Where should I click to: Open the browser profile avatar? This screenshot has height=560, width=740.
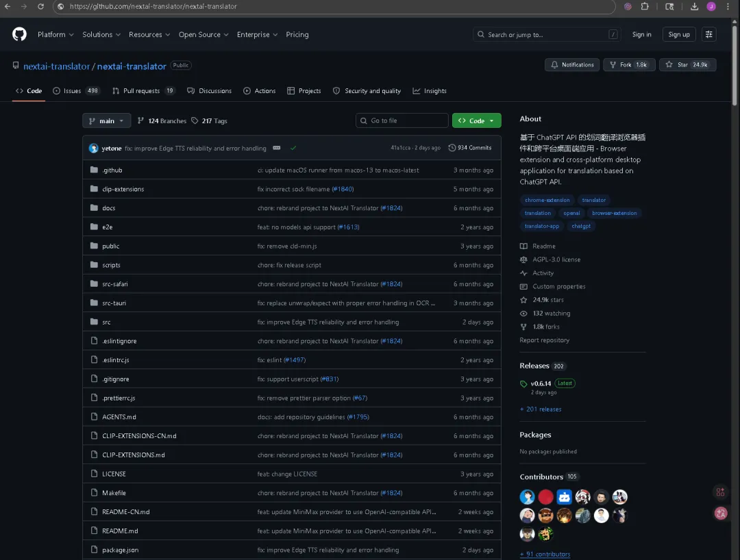click(711, 7)
